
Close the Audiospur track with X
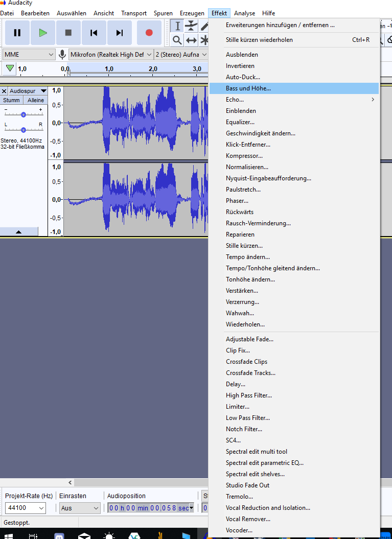click(x=4, y=91)
